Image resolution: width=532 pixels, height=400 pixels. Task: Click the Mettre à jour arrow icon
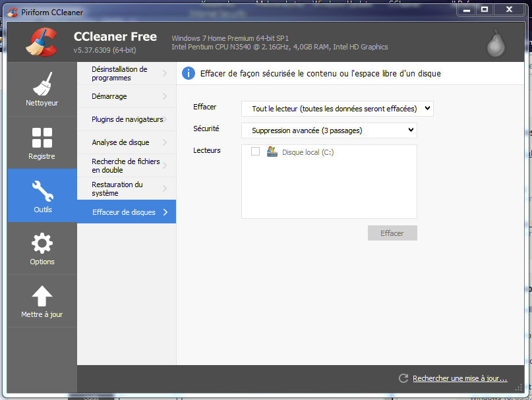coord(42,296)
